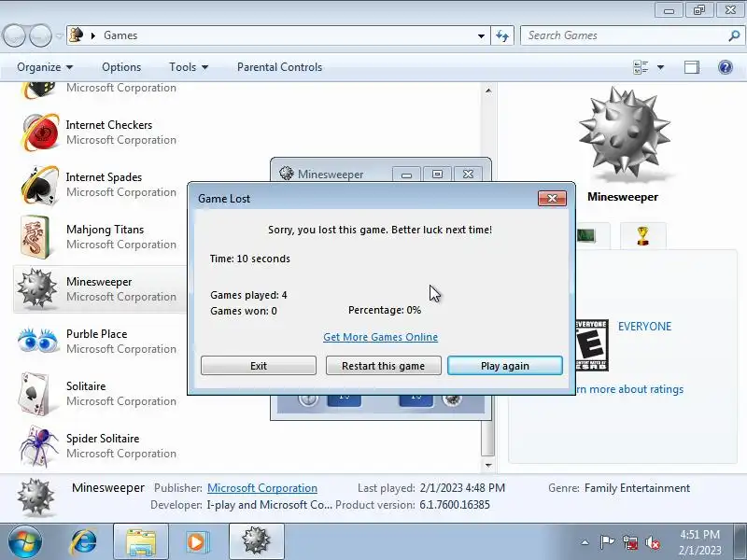The width and height of the screenshot is (747, 560).
Task: Open Windows Explorer from taskbar
Action: tap(141, 542)
